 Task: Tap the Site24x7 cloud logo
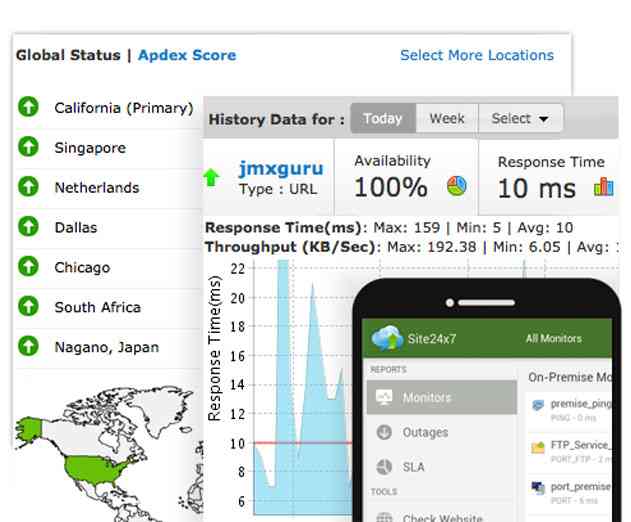[387, 338]
